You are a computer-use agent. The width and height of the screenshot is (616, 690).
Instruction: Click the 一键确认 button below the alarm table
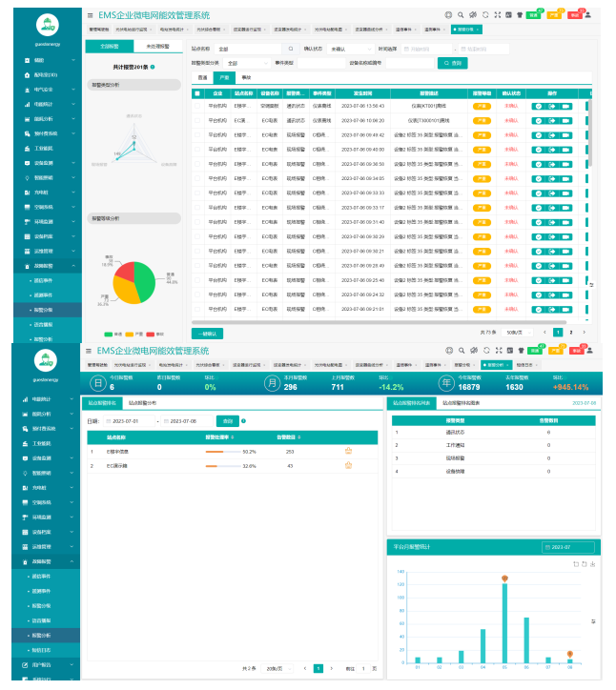click(207, 334)
